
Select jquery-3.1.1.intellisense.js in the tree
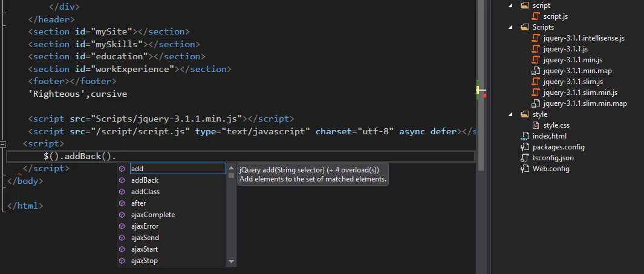[584, 38]
